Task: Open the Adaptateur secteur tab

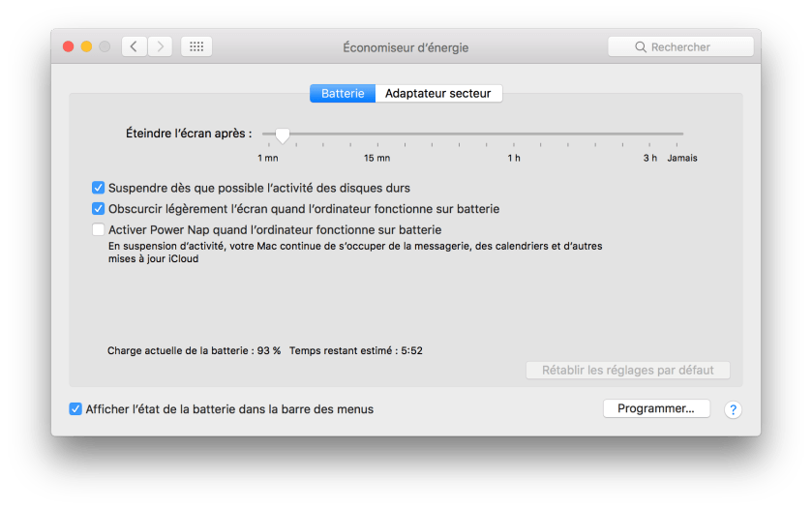Action: [x=438, y=94]
